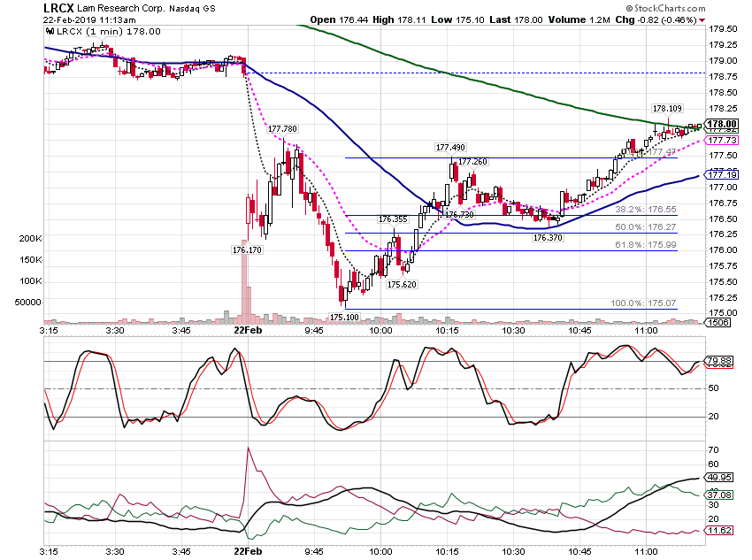Click the Last 178.00 header value

tap(516, 19)
